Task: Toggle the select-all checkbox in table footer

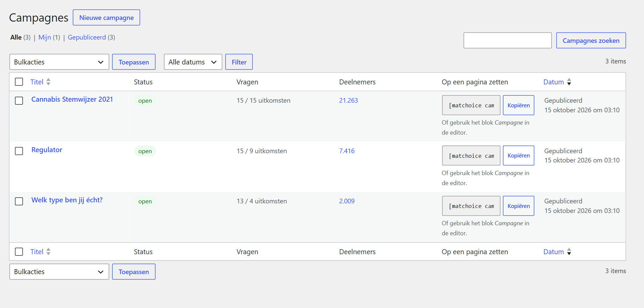Action: [19, 252]
